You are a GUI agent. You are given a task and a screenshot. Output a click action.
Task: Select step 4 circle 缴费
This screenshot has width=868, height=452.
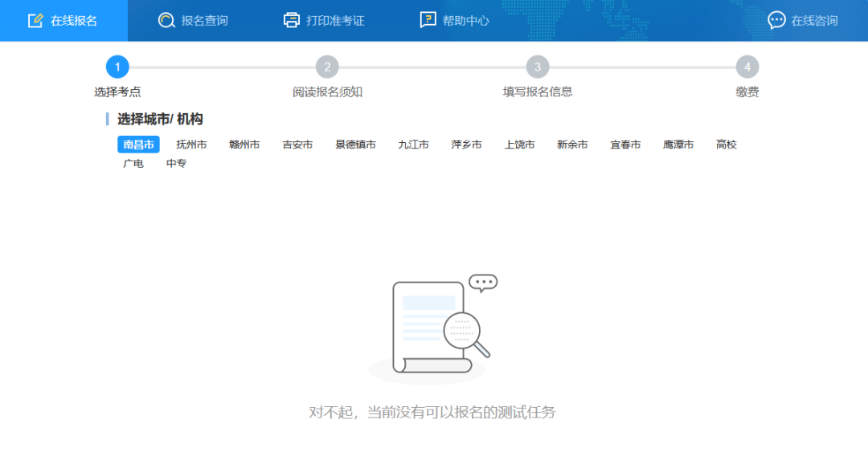(747, 67)
